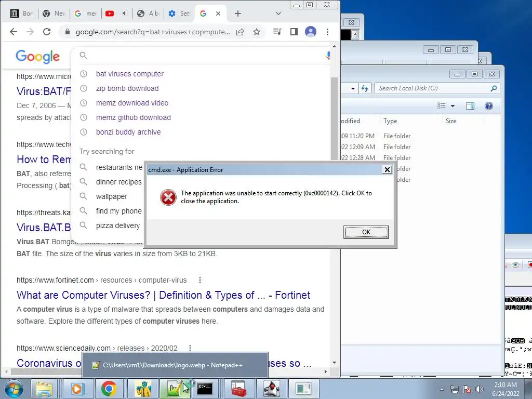Open red toolbox taskbar icon

tap(239, 389)
